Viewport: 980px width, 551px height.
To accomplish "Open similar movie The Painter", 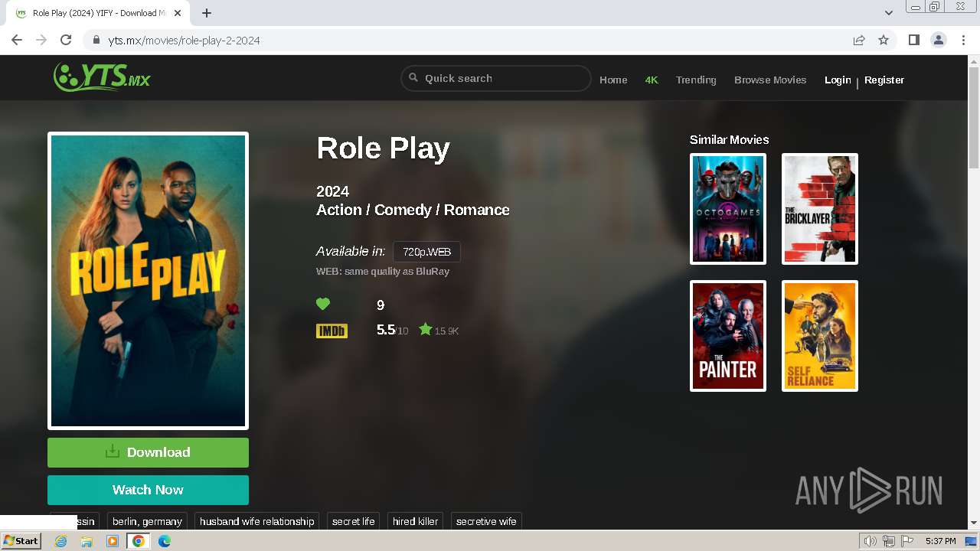I will click(728, 336).
